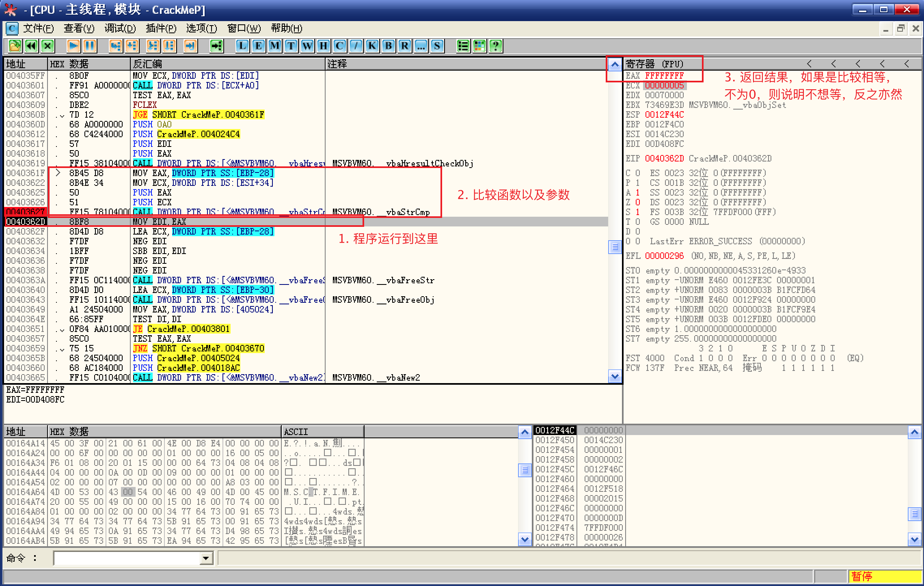Image resolution: width=924 pixels, height=586 pixels.
Task: Click the Help question mark icon
Action: click(496, 46)
